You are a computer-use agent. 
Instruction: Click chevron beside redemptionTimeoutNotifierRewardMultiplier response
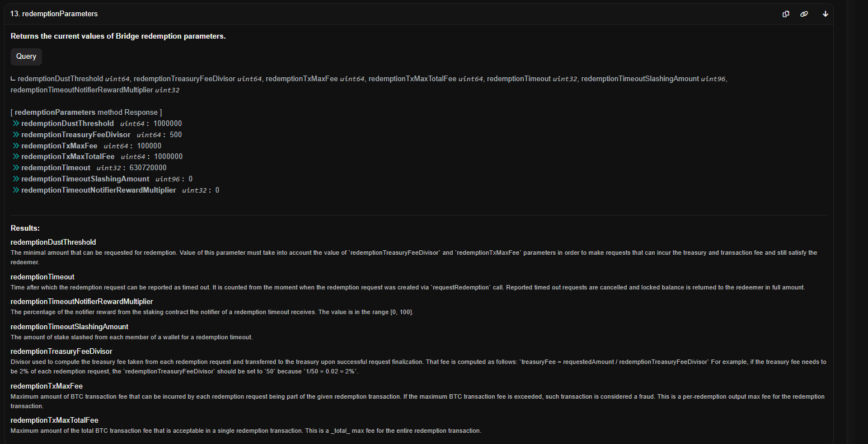click(x=16, y=190)
